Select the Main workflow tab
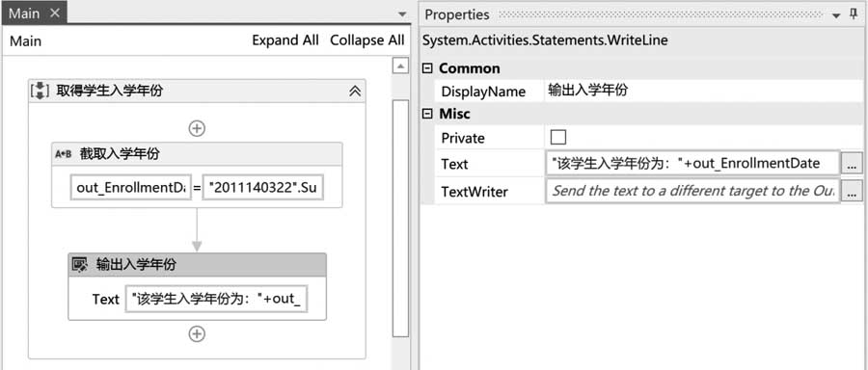This screenshot has width=868, height=370. point(23,13)
